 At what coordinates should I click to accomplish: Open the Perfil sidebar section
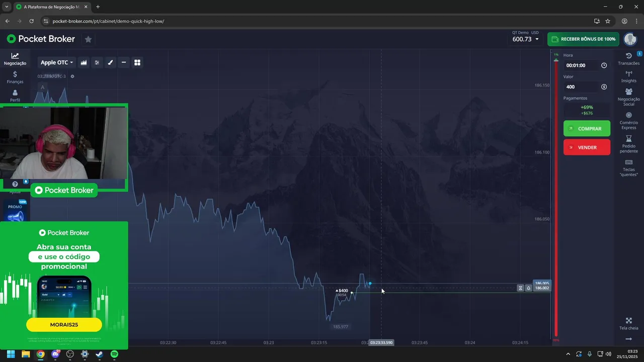[15, 96]
